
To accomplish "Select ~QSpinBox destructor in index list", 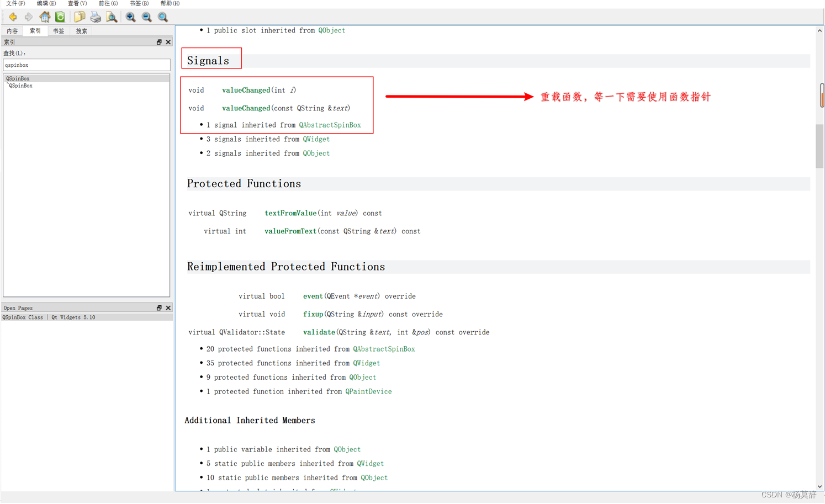I will coord(87,86).
